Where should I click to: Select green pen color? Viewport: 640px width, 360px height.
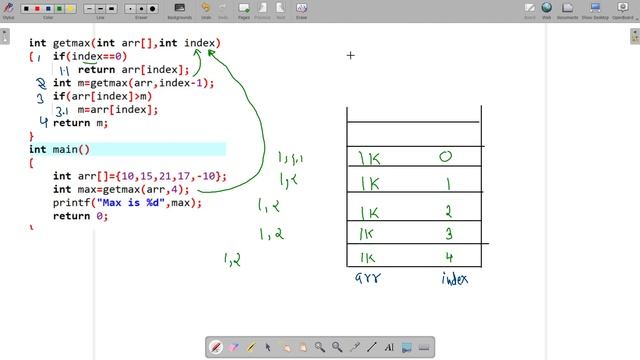tap(59, 9)
